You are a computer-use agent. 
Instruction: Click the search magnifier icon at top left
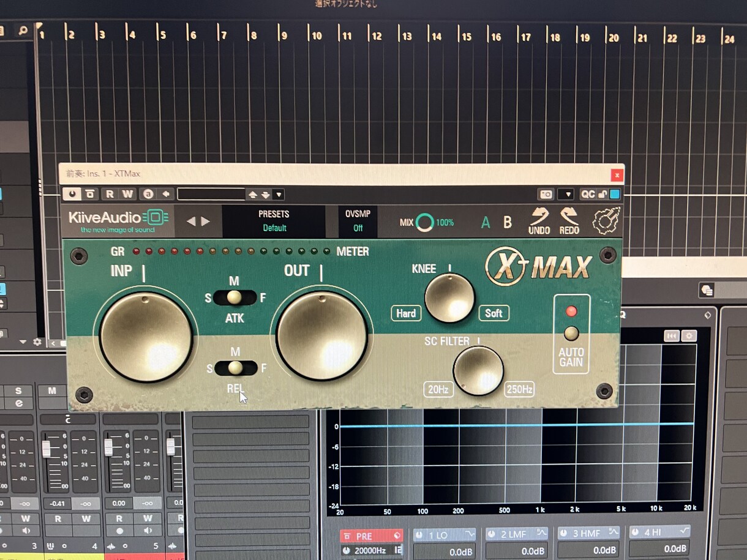pyautogui.click(x=23, y=30)
